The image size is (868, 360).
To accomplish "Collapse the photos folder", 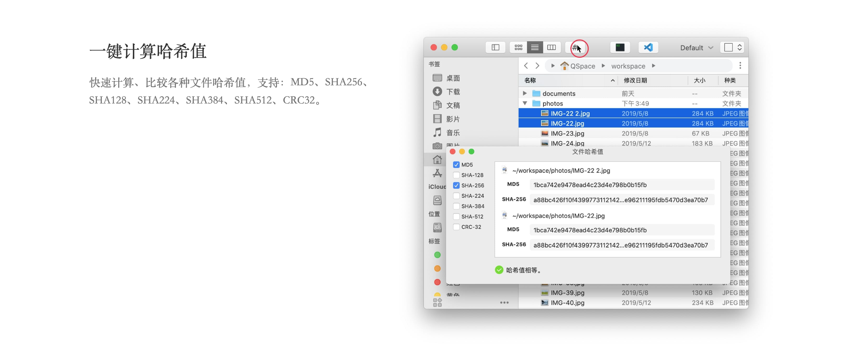I will (525, 103).
